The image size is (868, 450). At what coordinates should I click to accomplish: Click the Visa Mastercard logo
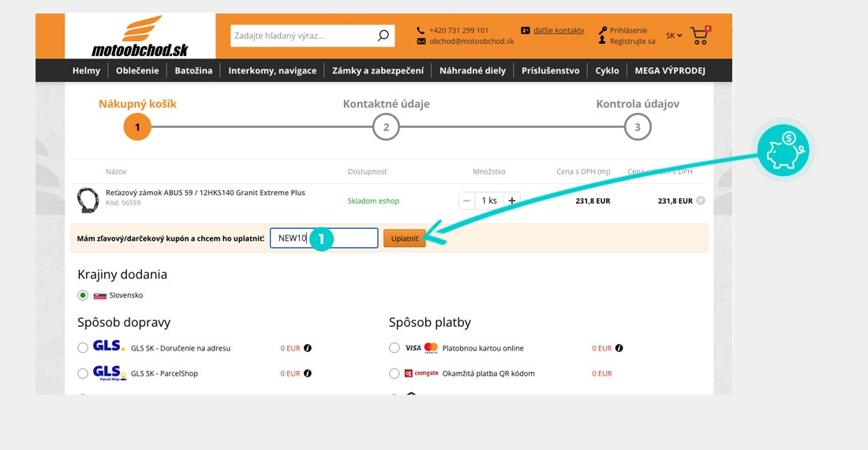[421, 347]
